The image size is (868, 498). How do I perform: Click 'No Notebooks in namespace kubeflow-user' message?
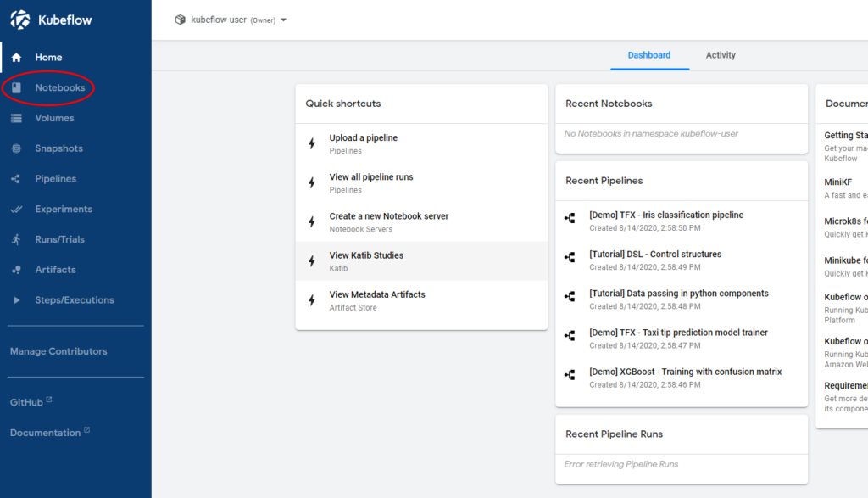click(651, 134)
